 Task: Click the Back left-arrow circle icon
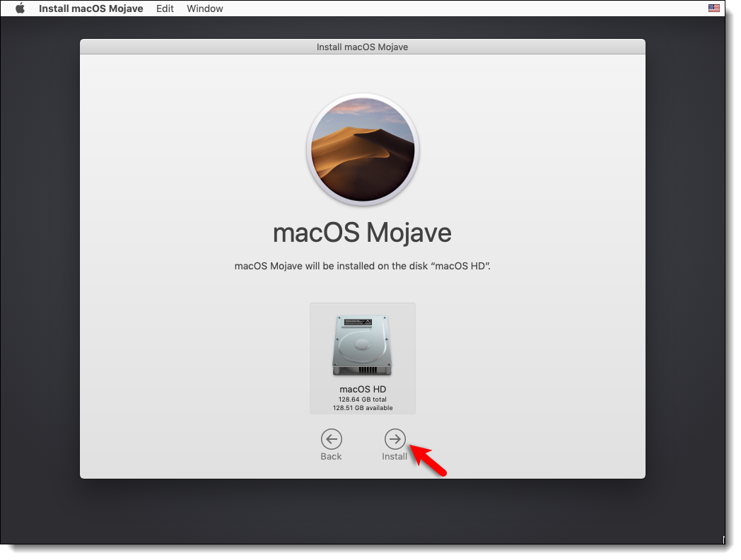click(x=331, y=439)
